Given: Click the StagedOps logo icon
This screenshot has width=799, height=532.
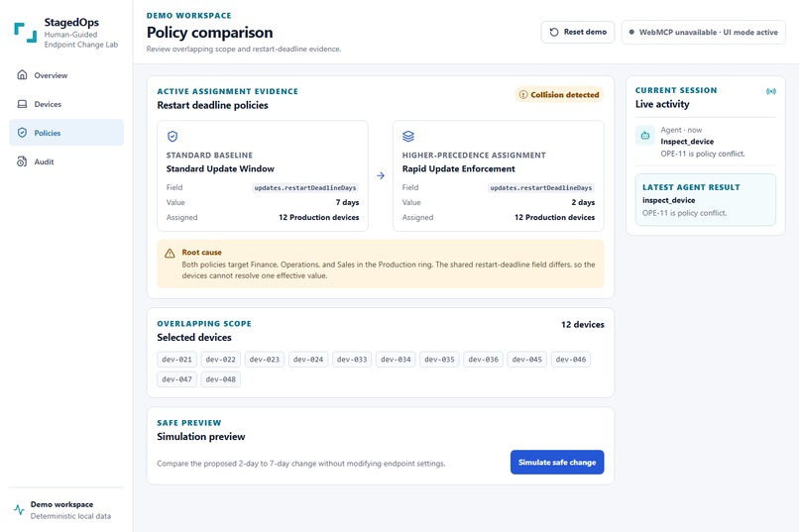Looking at the screenshot, I should pos(26,33).
